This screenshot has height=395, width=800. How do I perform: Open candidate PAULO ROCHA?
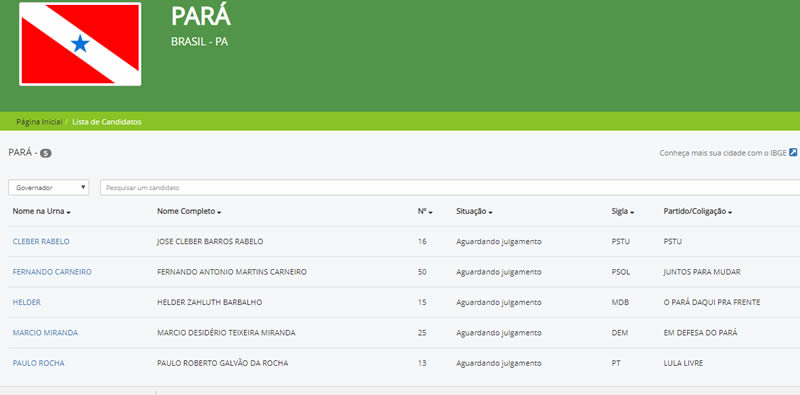(38, 363)
